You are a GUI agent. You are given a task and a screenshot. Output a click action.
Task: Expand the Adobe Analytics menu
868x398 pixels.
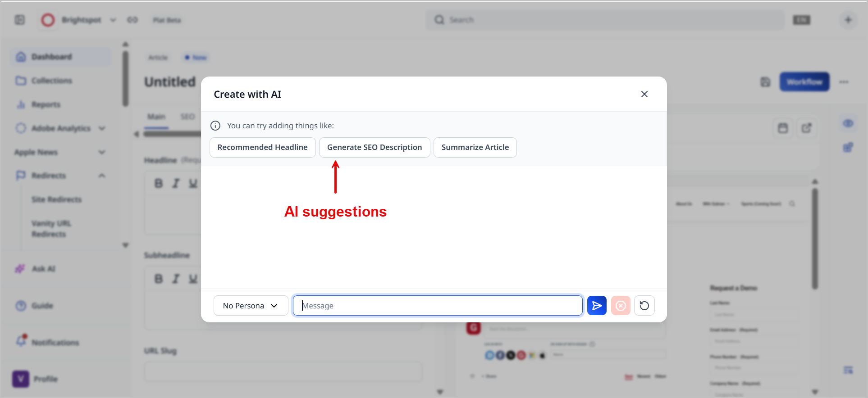pos(102,128)
